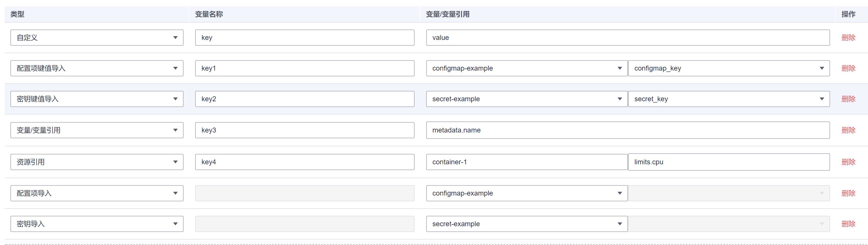Open the 自定义 type dropdown
Image resolution: width=868 pixels, height=245 pixels.
click(97, 38)
